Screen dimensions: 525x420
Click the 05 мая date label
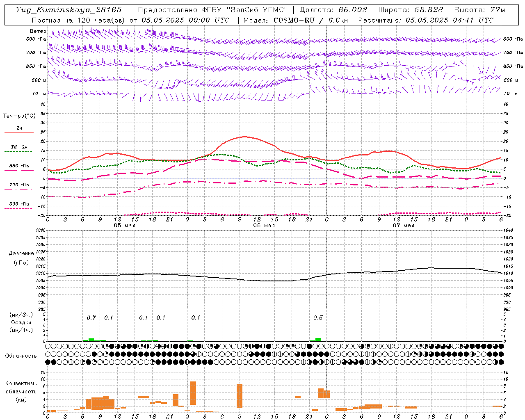point(124,226)
